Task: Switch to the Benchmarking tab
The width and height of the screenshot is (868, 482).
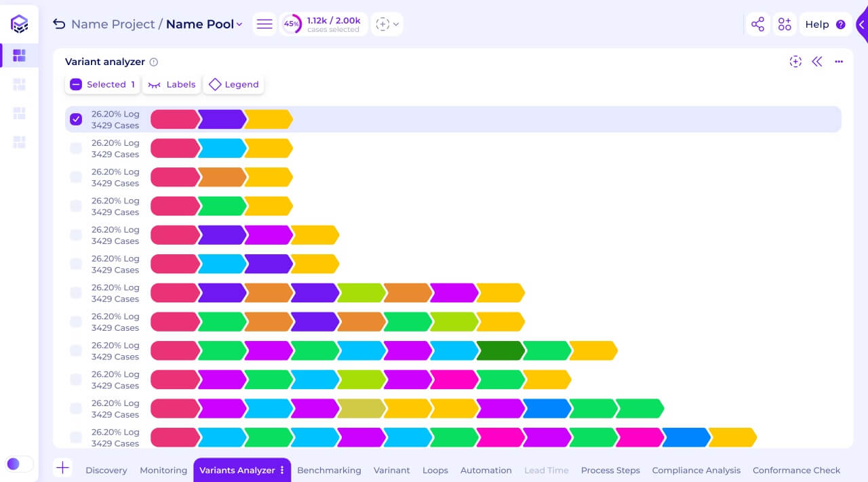Action: coord(329,470)
